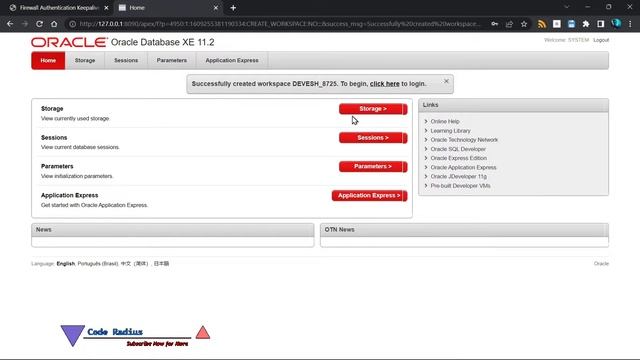Click the OTN News panel header

point(464,230)
